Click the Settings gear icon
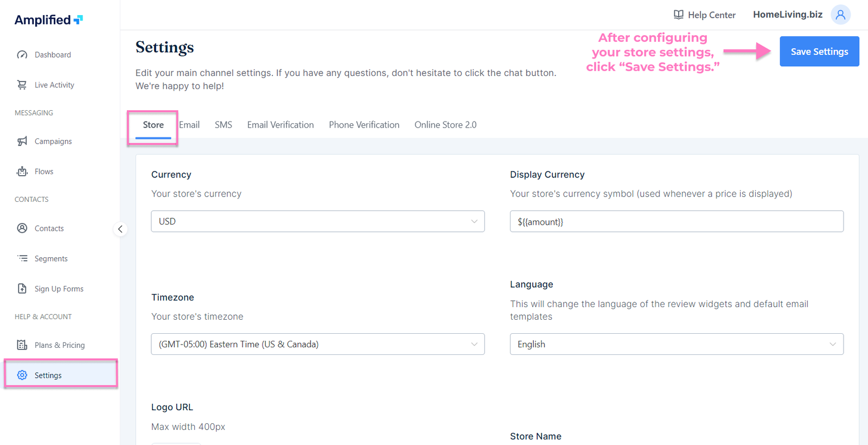 point(22,375)
